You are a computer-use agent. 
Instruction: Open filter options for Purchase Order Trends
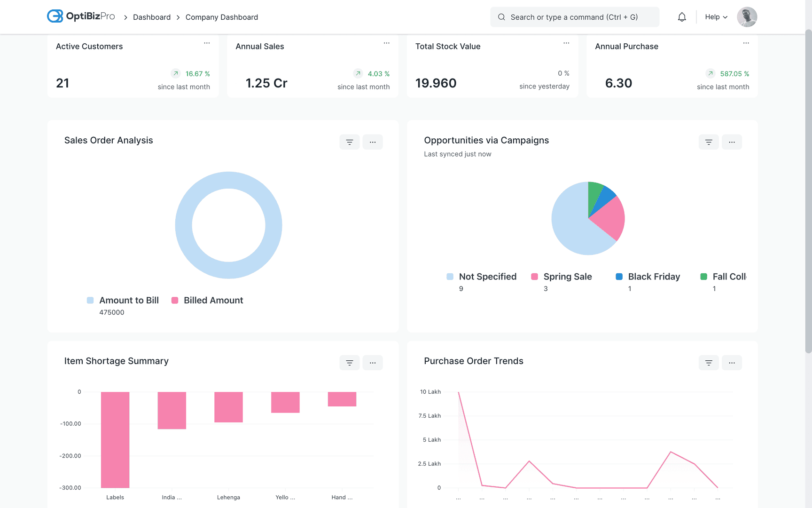[x=708, y=363]
